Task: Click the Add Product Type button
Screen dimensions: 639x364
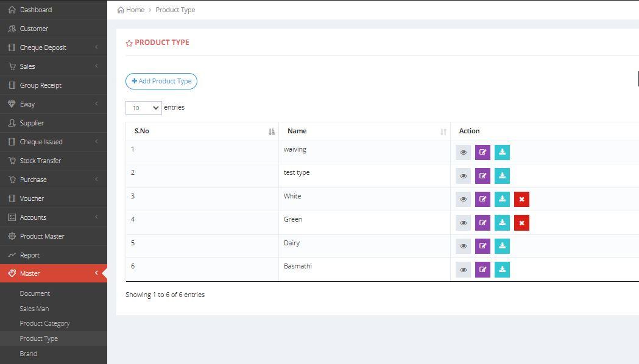Action: pyautogui.click(x=161, y=81)
